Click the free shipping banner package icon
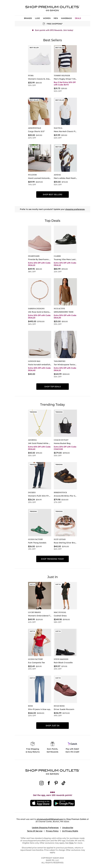Screen dimensions: 105x868 click(x=44, y=24)
